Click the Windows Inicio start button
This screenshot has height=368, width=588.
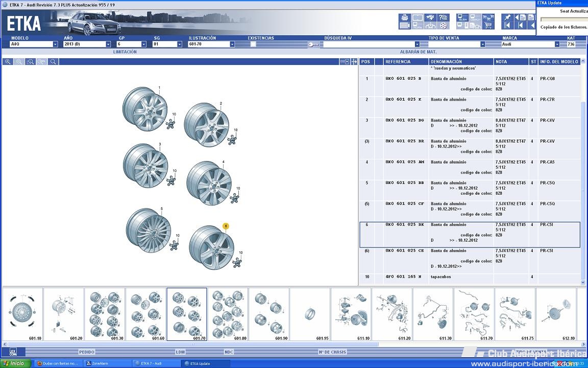[15, 363]
